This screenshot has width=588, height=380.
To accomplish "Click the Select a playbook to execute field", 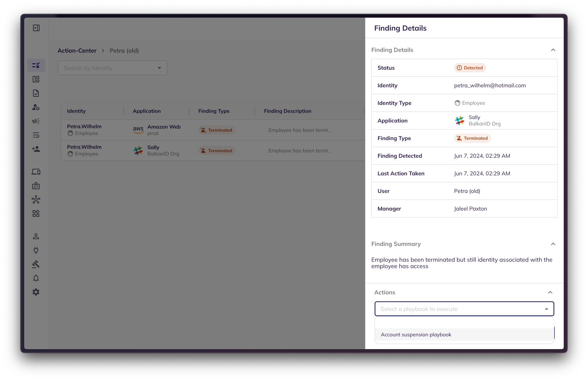I will coord(464,309).
